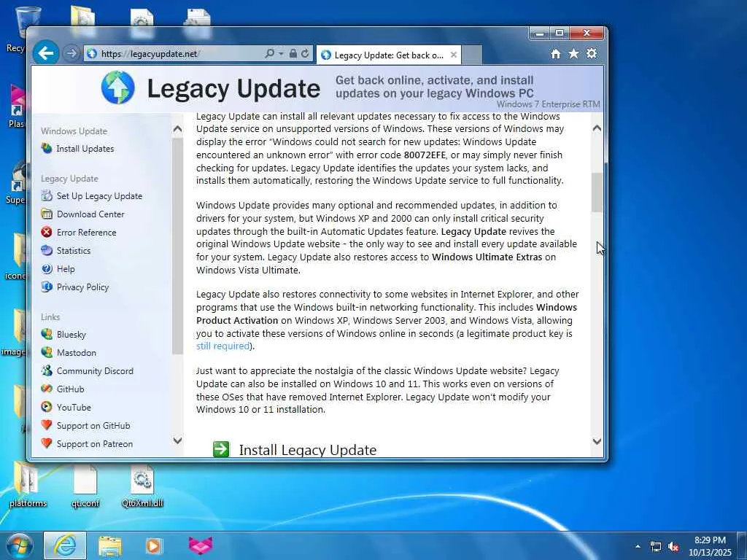This screenshot has height=560, width=747.
Task: Open Support on GitHub link
Action: pos(93,426)
